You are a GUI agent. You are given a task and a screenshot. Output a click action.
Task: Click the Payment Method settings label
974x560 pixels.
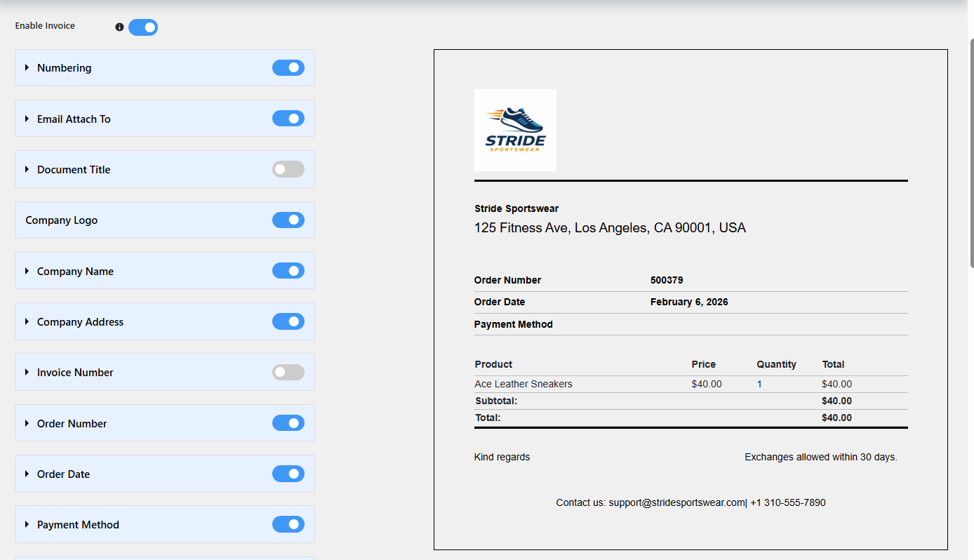tap(78, 525)
